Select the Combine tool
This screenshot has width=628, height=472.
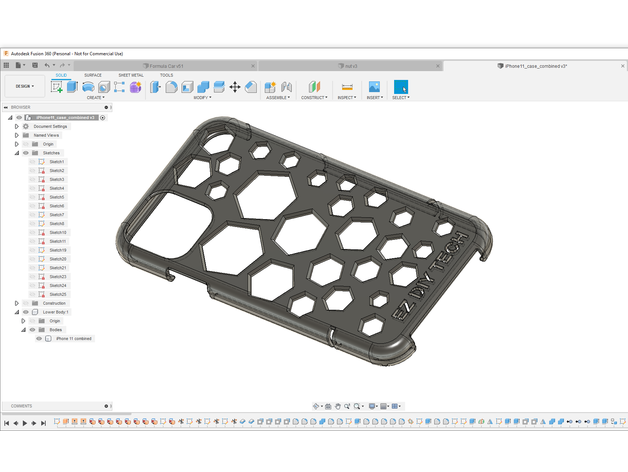tap(203, 87)
